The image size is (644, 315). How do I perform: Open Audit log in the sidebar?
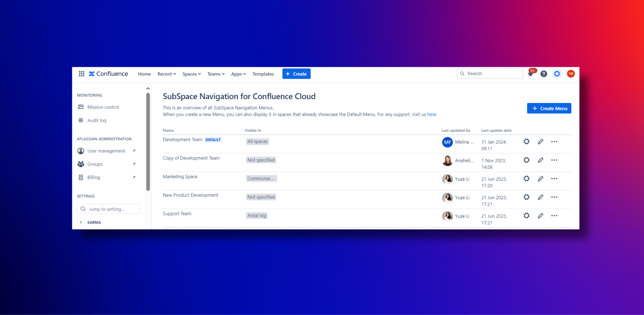[x=97, y=120]
